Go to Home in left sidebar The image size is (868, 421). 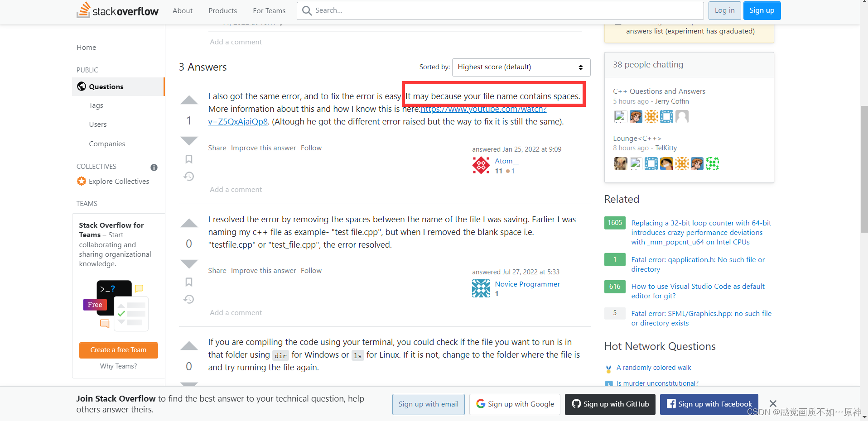(x=86, y=47)
